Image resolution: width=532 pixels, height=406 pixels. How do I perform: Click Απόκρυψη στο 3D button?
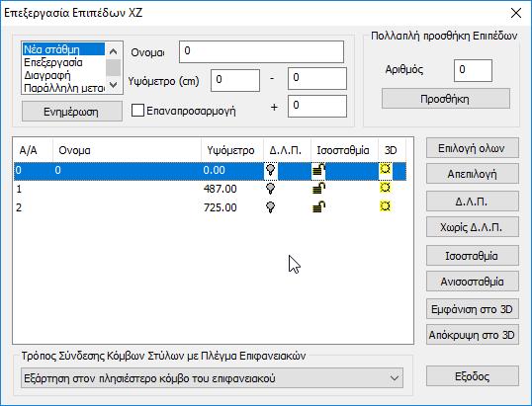pyautogui.click(x=473, y=335)
